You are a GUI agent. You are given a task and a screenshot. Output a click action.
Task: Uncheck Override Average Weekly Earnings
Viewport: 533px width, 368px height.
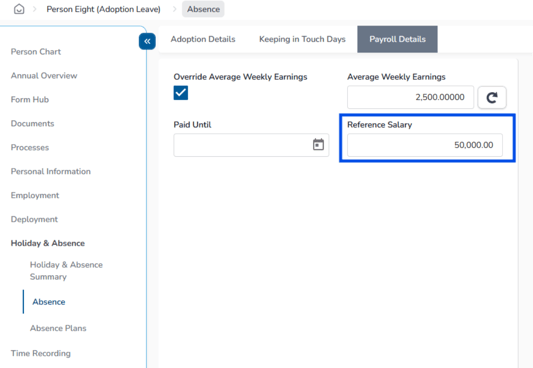click(x=181, y=93)
